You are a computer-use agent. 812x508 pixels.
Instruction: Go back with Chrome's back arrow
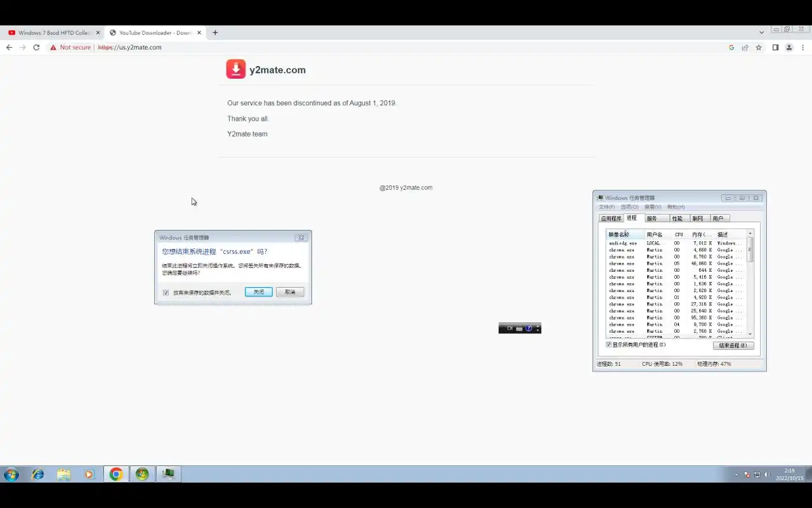(9, 48)
